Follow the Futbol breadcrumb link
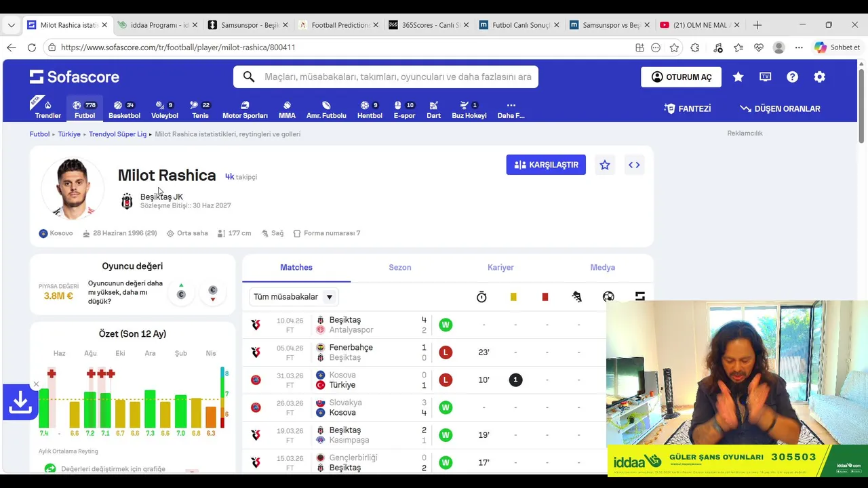This screenshot has width=868, height=488. [x=39, y=134]
